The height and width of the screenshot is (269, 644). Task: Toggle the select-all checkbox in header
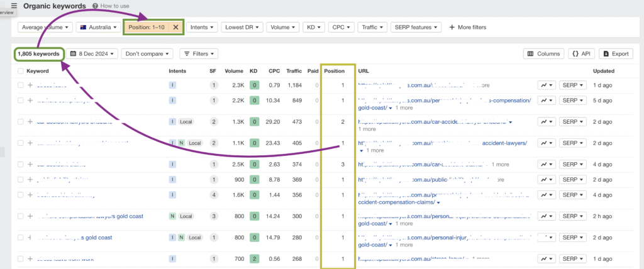point(20,71)
